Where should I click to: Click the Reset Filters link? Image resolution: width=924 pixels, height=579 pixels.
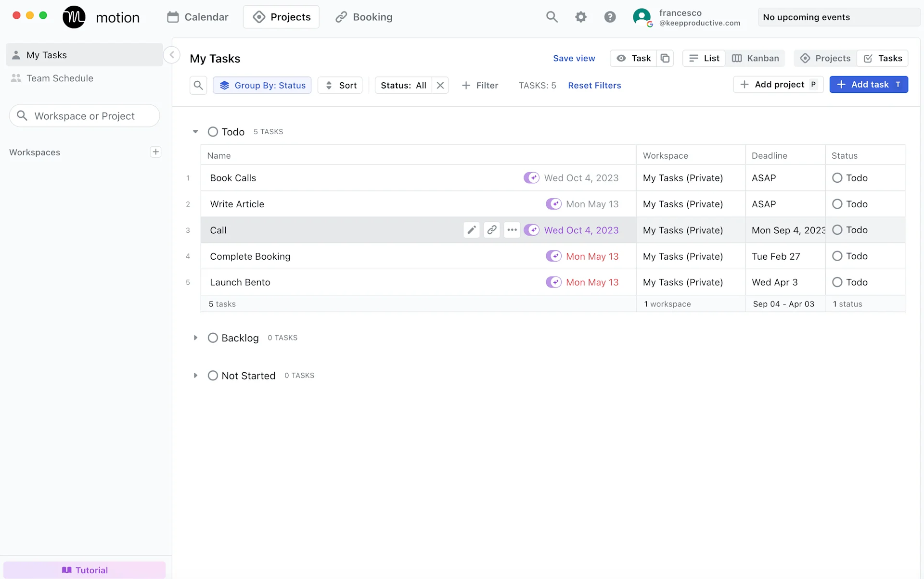pyautogui.click(x=594, y=85)
